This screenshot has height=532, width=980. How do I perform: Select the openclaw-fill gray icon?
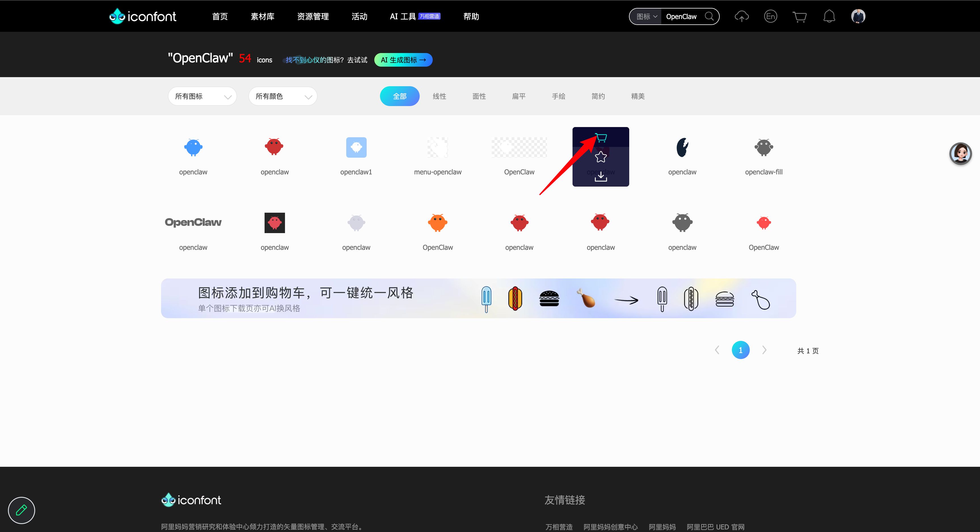[x=764, y=147]
